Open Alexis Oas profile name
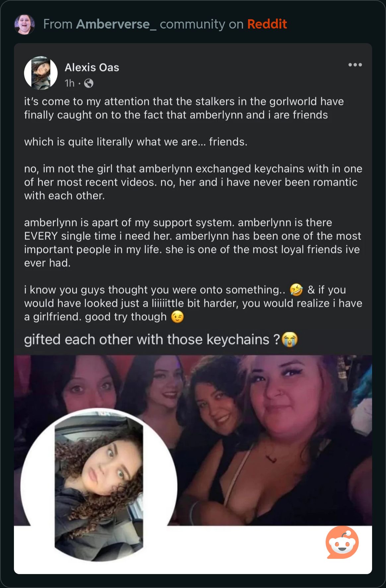Screen dimensions: 386x588 click(x=92, y=67)
